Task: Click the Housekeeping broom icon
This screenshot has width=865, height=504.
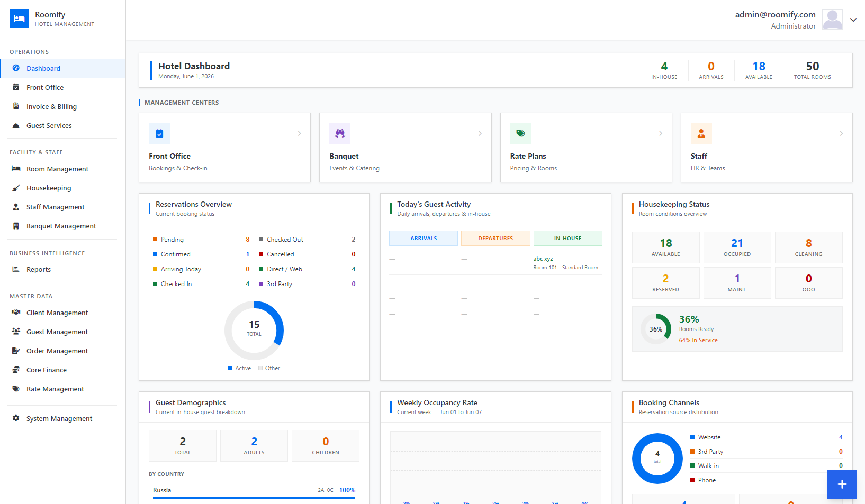Action: click(x=16, y=188)
